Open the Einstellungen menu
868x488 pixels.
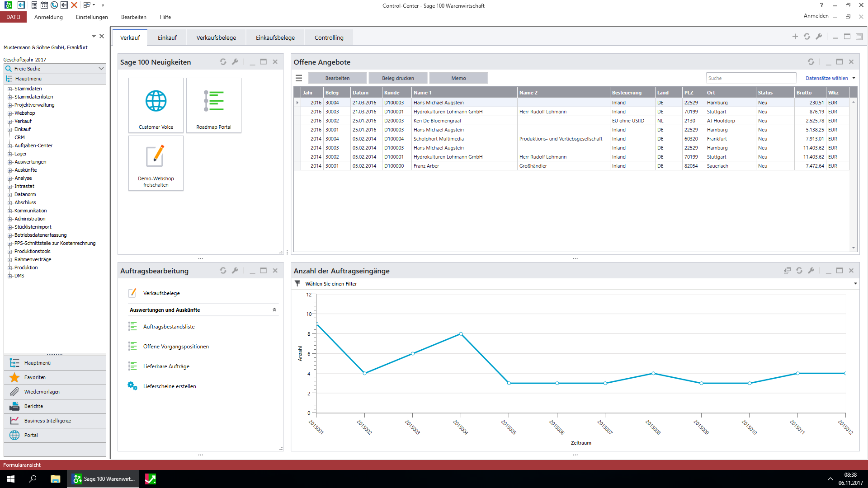[92, 17]
